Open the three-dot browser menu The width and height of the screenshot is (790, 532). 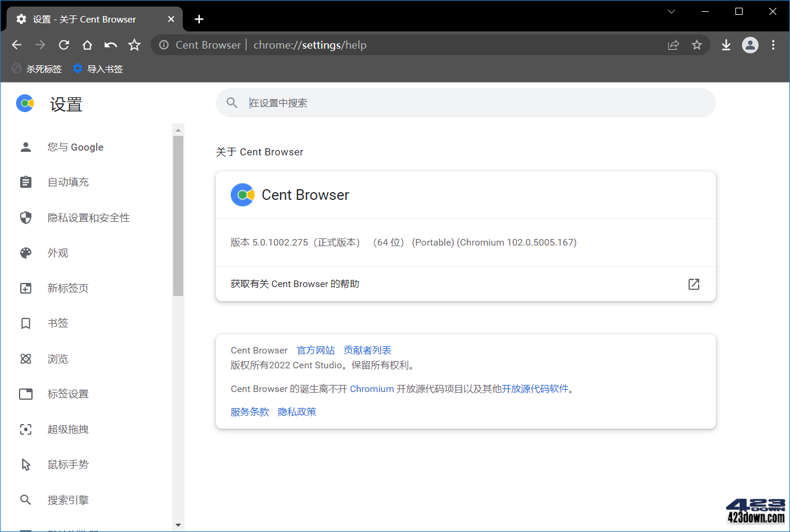click(773, 44)
